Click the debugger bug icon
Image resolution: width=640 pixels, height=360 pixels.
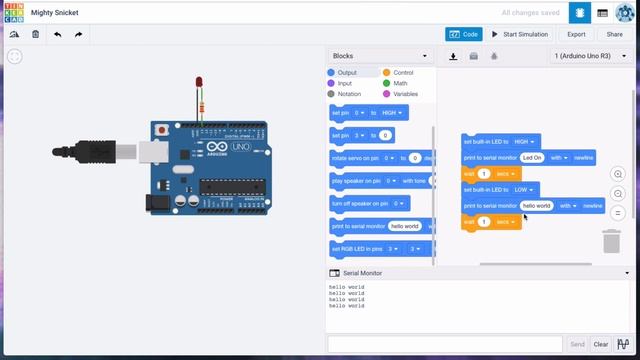point(494,56)
